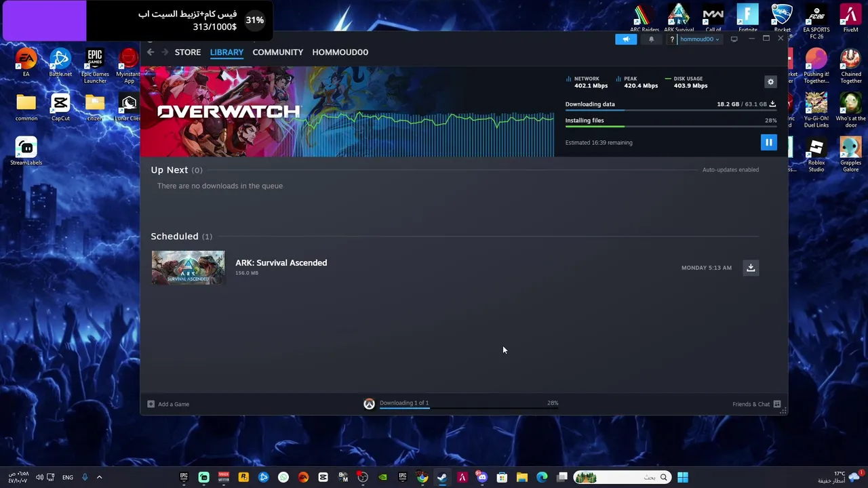This screenshot has width=868, height=488.
Task: Open EA SPORTS FC 26 shortcut
Action: pos(816,22)
